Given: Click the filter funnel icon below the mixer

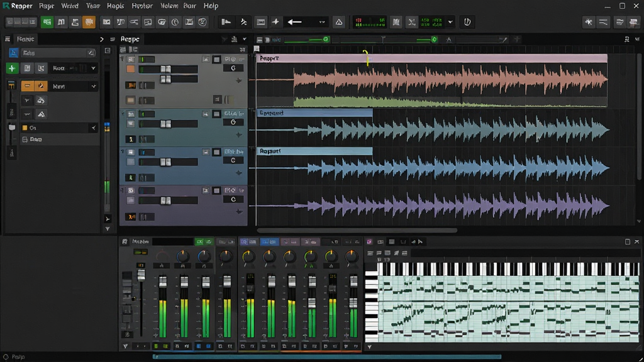Looking at the screenshot, I should pos(125,346).
